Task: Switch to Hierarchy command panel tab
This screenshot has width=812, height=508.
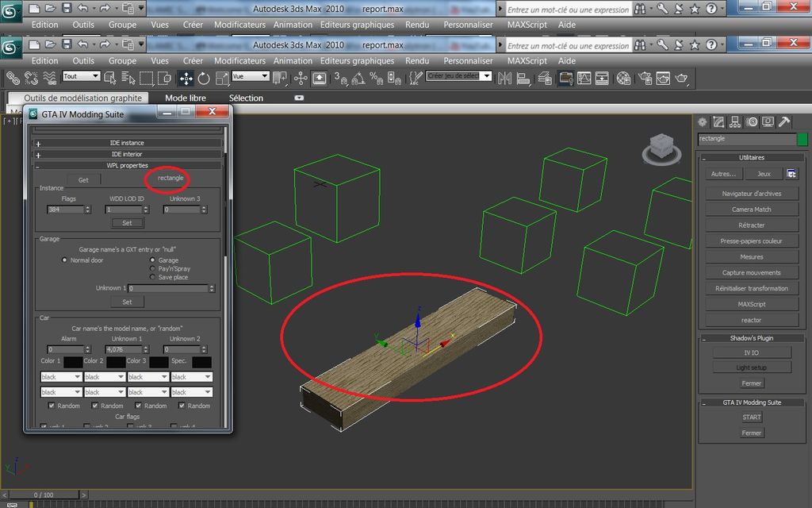Action: [735, 122]
